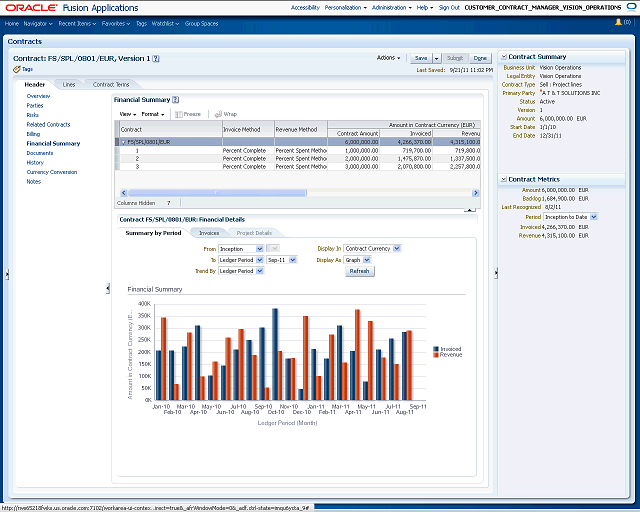The height and width of the screenshot is (512, 640).
Task: Open help icon beside contract title
Action: click(156, 59)
